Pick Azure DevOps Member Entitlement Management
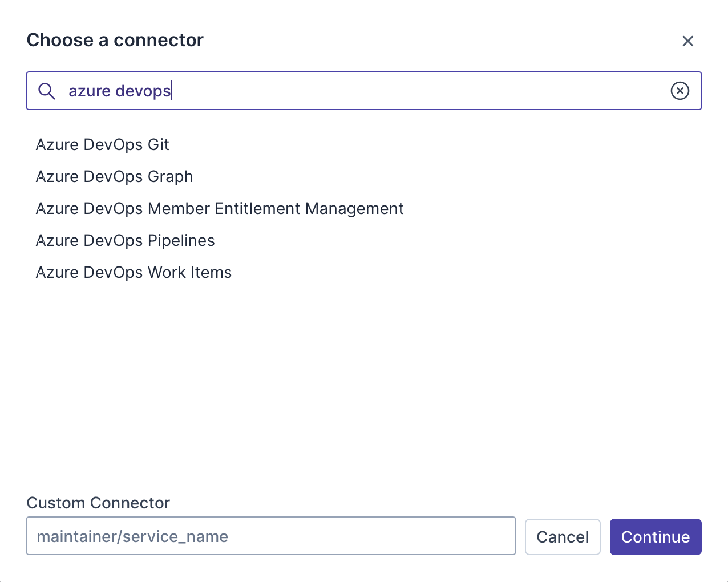728x582 pixels. [x=220, y=209]
